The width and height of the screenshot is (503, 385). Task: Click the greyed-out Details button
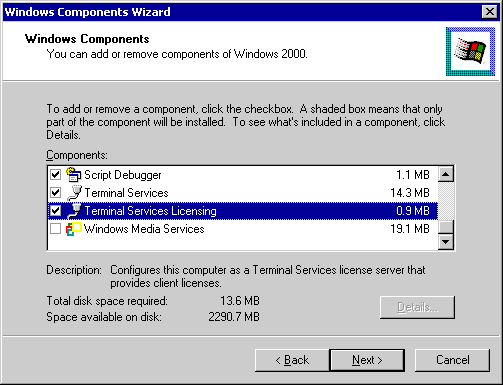(x=417, y=307)
